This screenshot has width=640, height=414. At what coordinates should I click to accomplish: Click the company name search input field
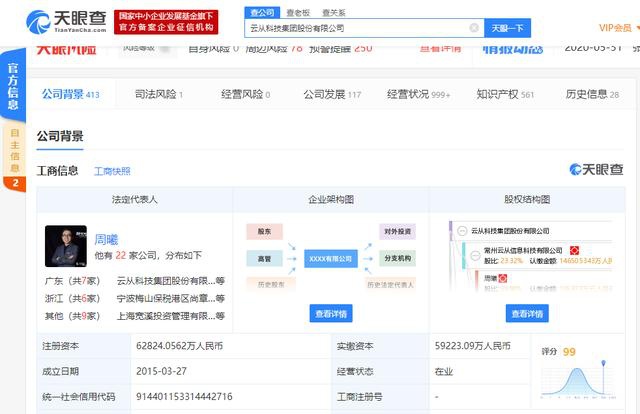355,28
